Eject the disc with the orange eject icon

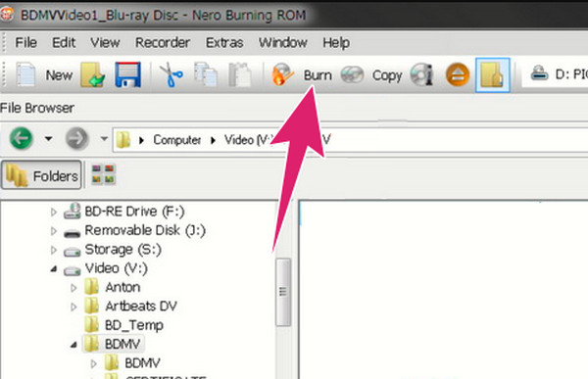click(x=458, y=74)
